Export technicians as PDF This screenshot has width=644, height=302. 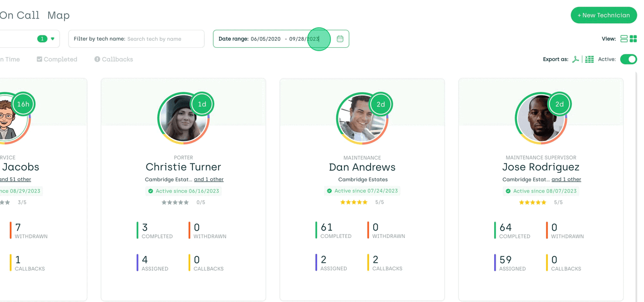(x=576, y=60)
